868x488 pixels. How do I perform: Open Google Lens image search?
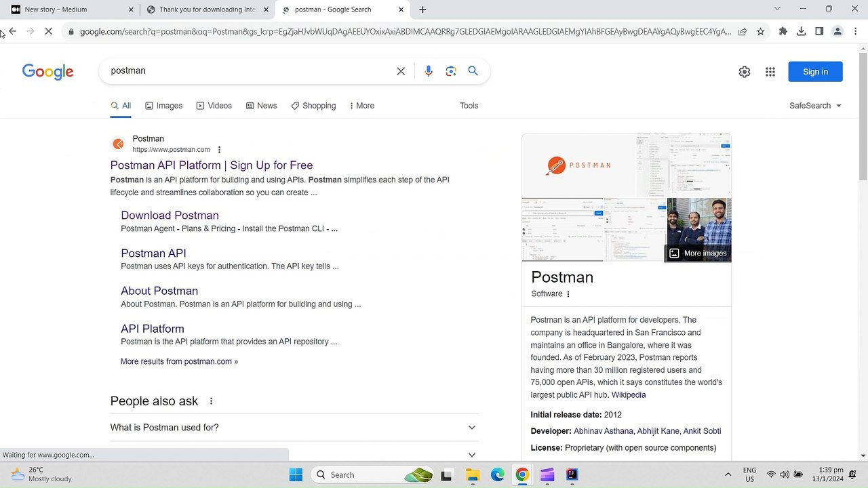[x=451, y=71]
